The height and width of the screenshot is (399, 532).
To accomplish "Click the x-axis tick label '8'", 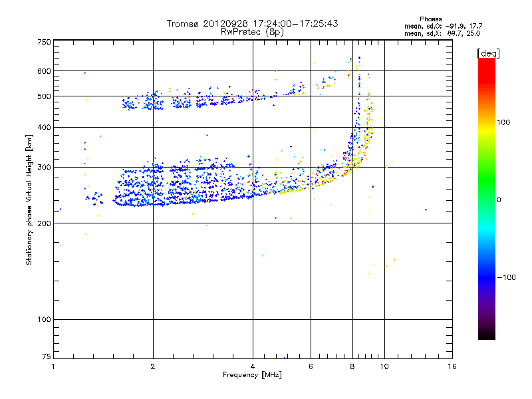I will point(352,366).
